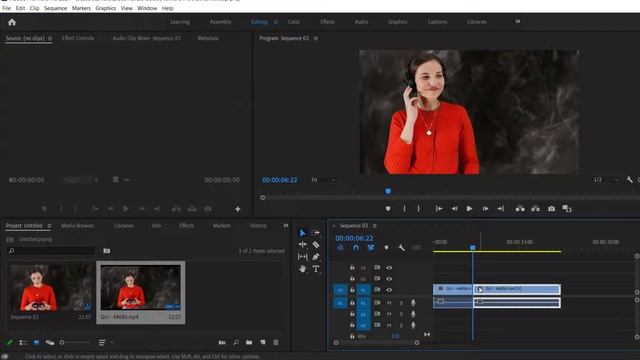Open the Fit zoom level dropdown

pos(323,180)
